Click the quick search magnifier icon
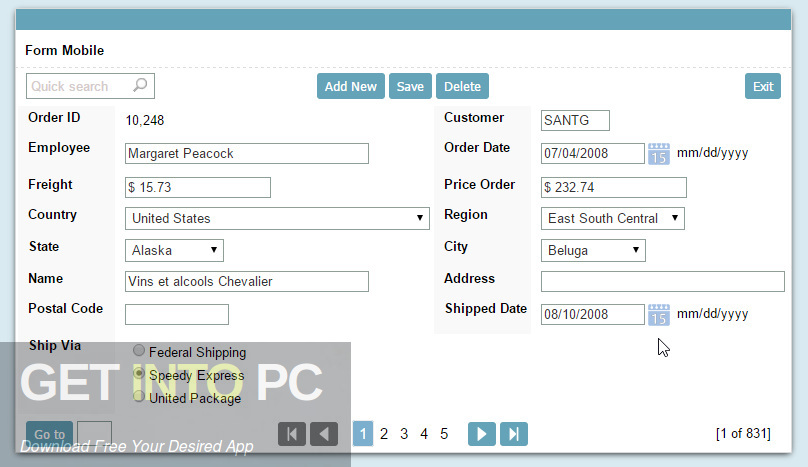 pyautogui.click(x=140, y=85)
